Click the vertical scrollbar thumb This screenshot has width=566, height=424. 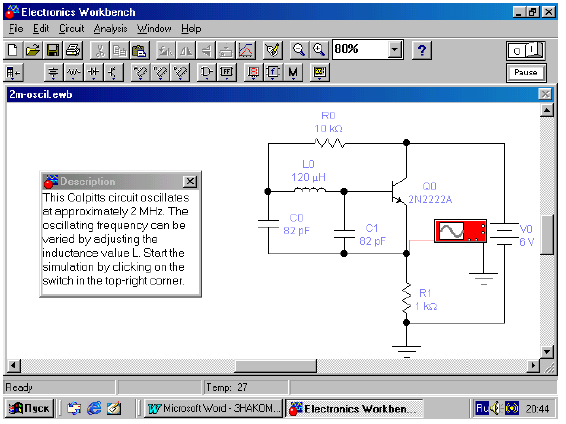click(x=547, y=235)
